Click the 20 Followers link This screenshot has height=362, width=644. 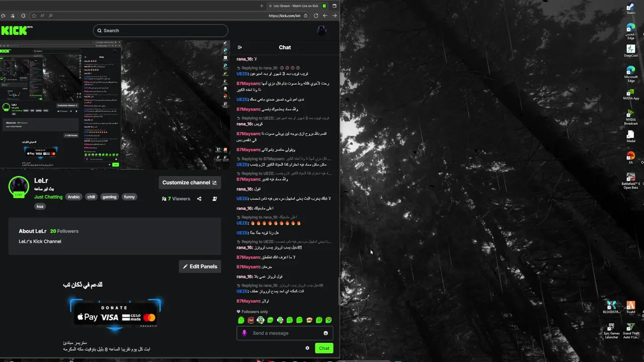coord(64,231)
